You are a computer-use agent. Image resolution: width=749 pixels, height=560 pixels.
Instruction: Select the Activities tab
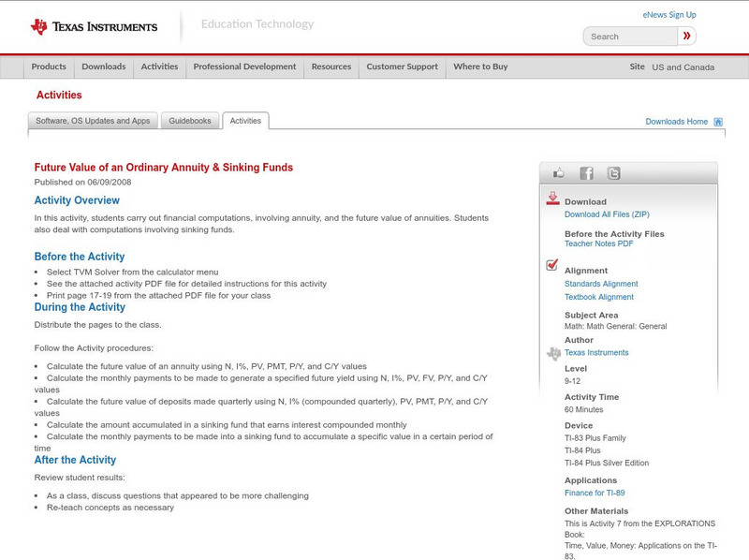pos(246,120)
